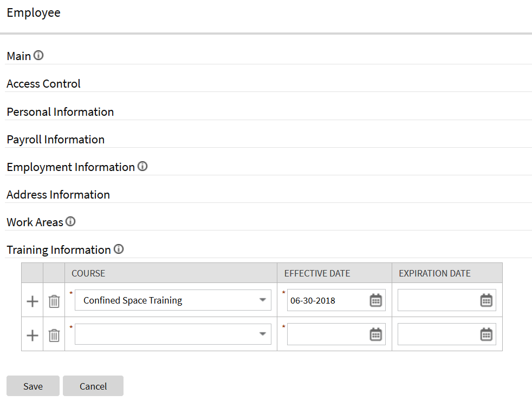Open the expiration date calendar on the first row
This screenshot has height=408, width=532.
point(486,300)
